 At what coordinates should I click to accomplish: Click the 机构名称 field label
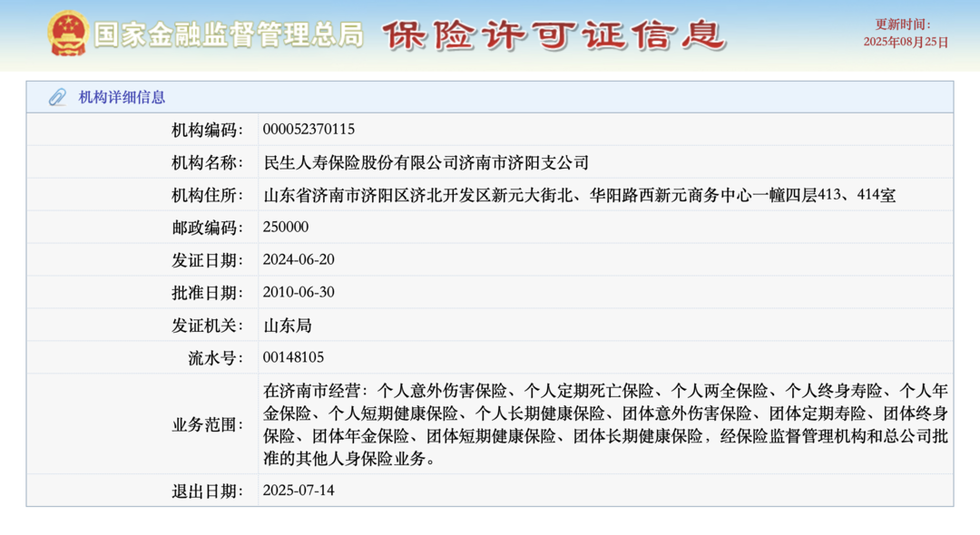(207, 162)
